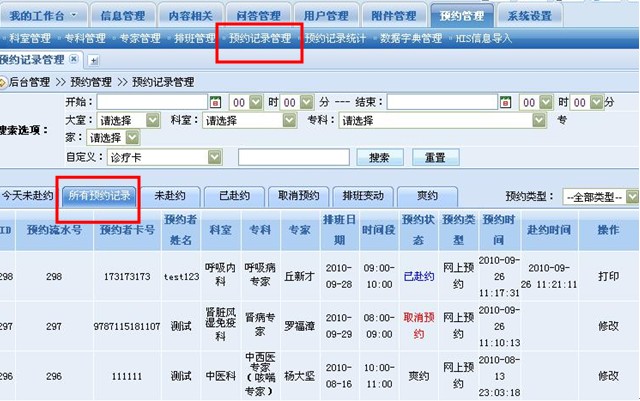Viewport: 640px width, 401px height.
Task: Expand the start hour dropdown
Action: pos(257,102)
